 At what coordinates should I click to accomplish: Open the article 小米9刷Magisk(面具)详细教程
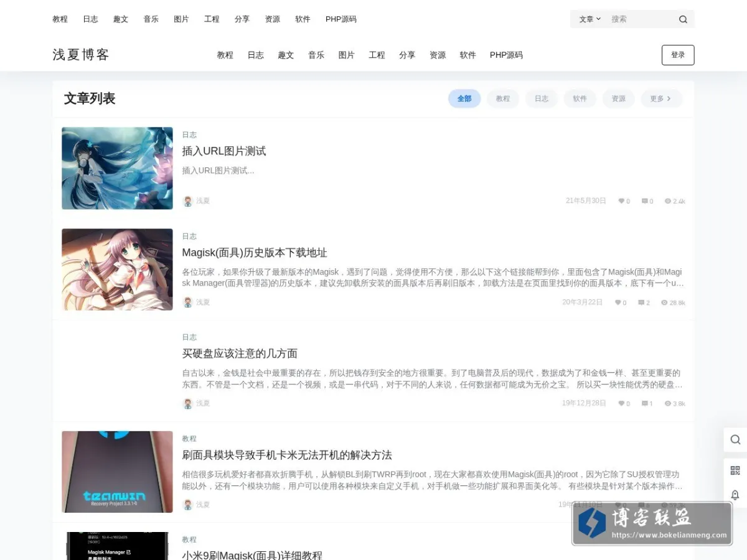coord(252,555)
